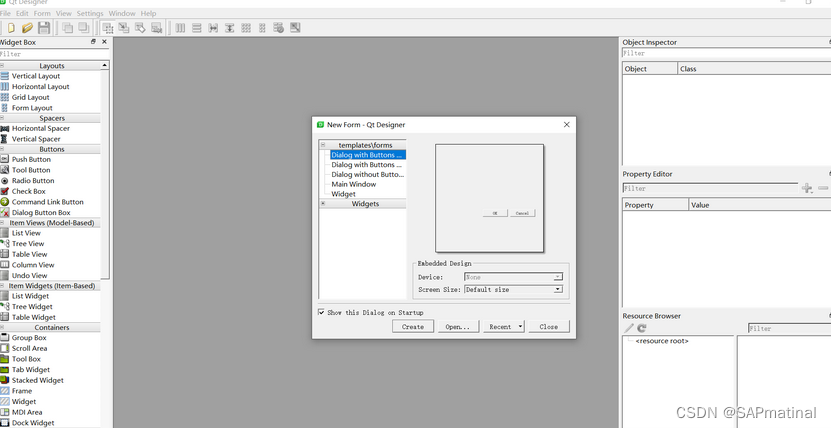831x428 pixels.
Task: Open the Screen Size dropdown
Action: coord(513,289)
